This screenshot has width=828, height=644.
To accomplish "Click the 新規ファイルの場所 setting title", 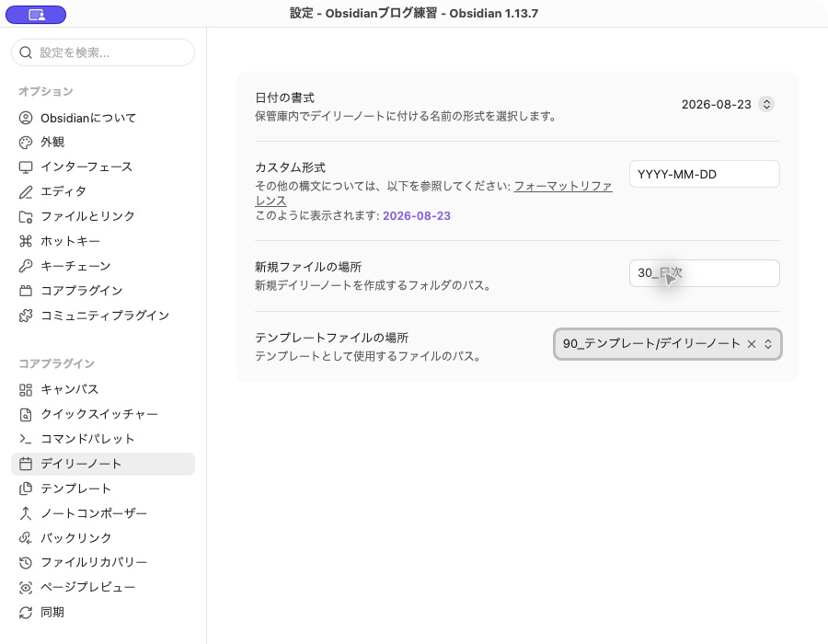I will (308, 267).
